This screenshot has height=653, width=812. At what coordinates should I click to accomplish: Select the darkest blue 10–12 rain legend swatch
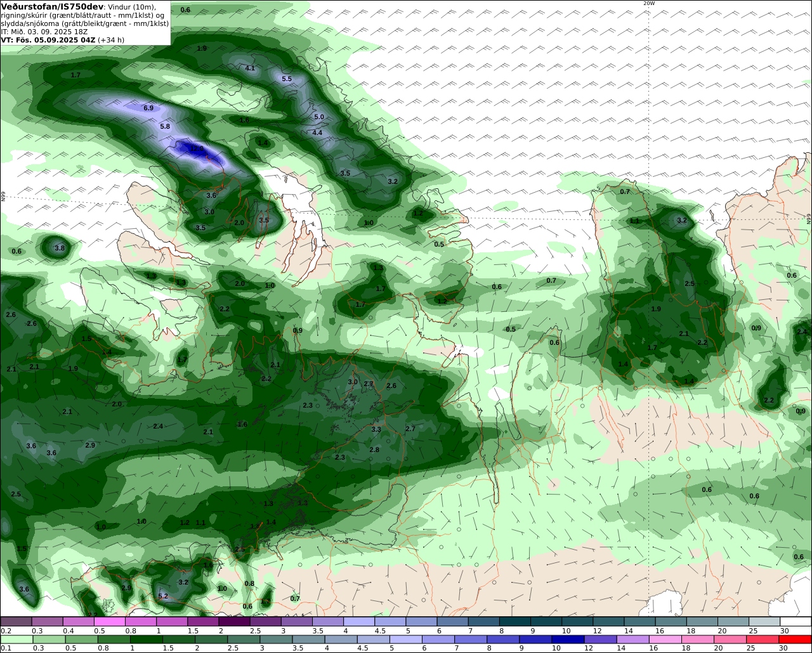coord(568,639)
